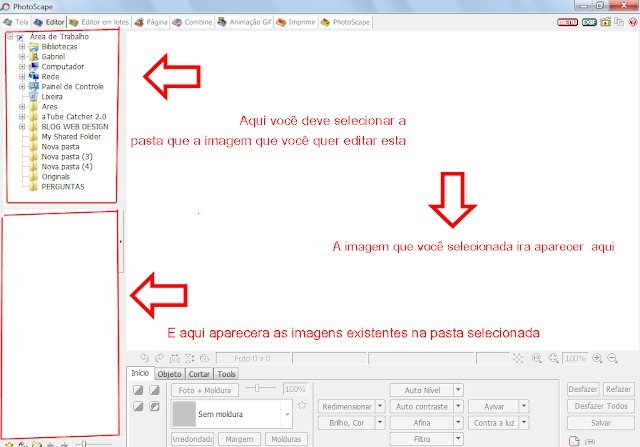Select the Originals folder
The image size is (640, 447).
(56, 177)
